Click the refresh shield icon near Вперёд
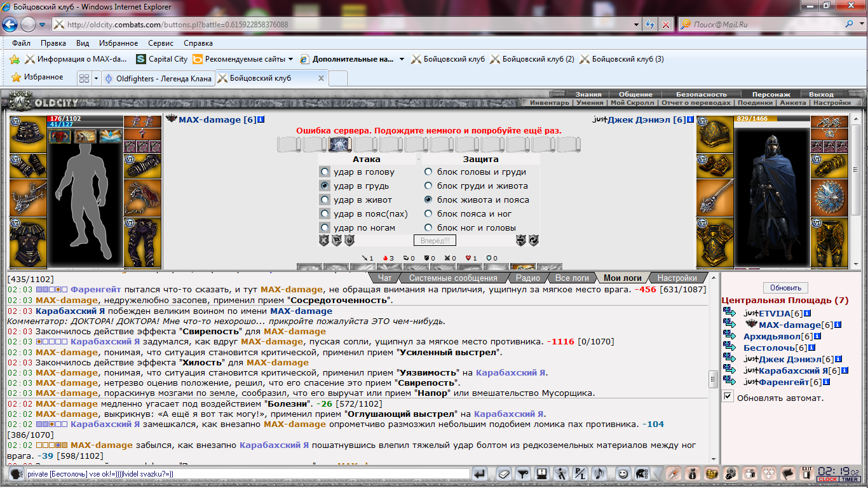The height and width of the screenshot is (488, 868). (x=534, y=241)
